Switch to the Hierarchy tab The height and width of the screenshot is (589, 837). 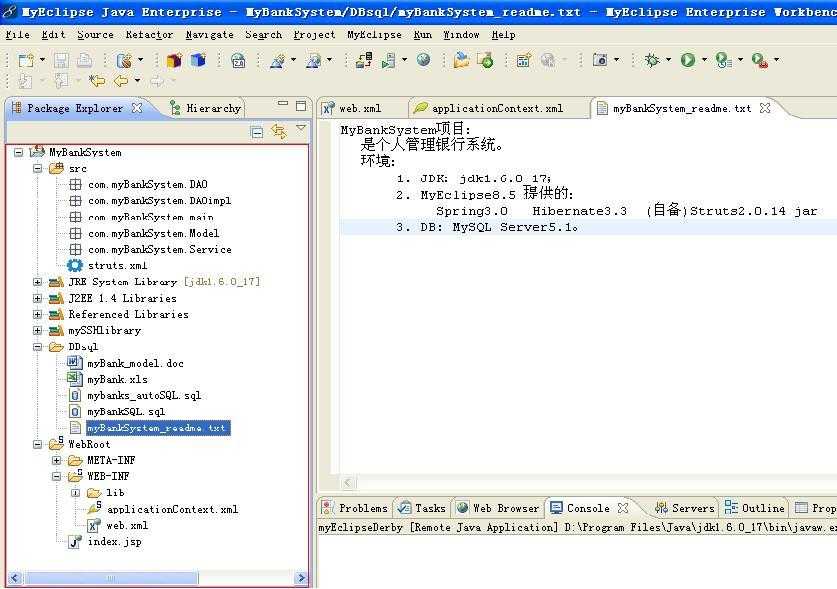(x=206, y=108)
